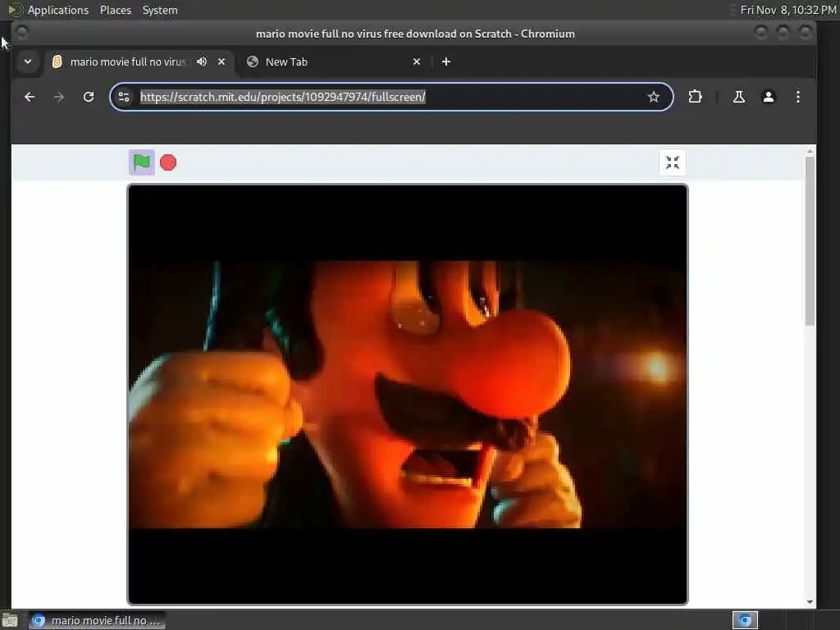Expand the tab search dropdown
840x630 pixels.
click(x=28, y=62)
